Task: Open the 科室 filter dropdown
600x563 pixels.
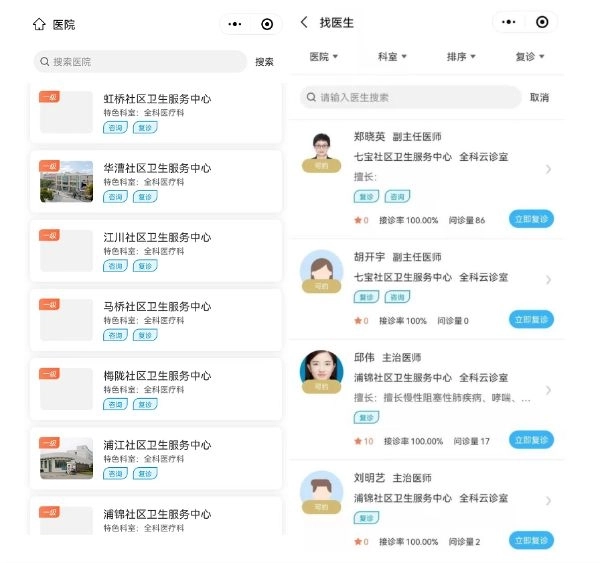Action: pos(392,57)
